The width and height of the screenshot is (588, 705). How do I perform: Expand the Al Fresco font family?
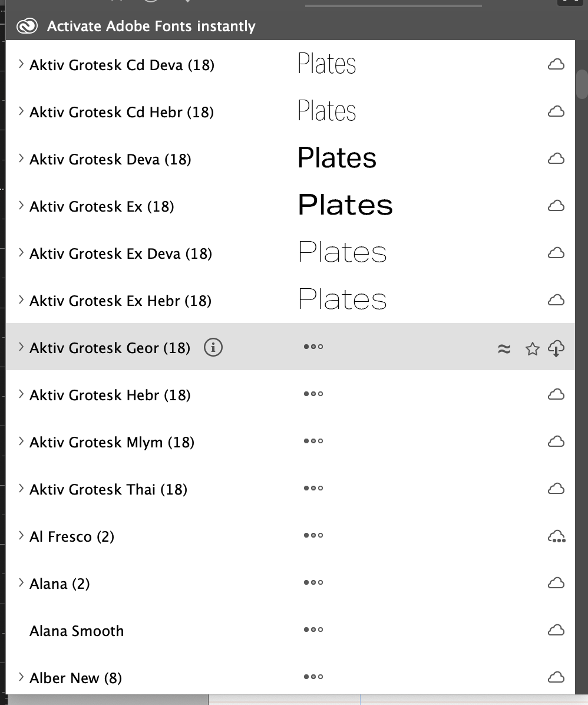(21, 536)
